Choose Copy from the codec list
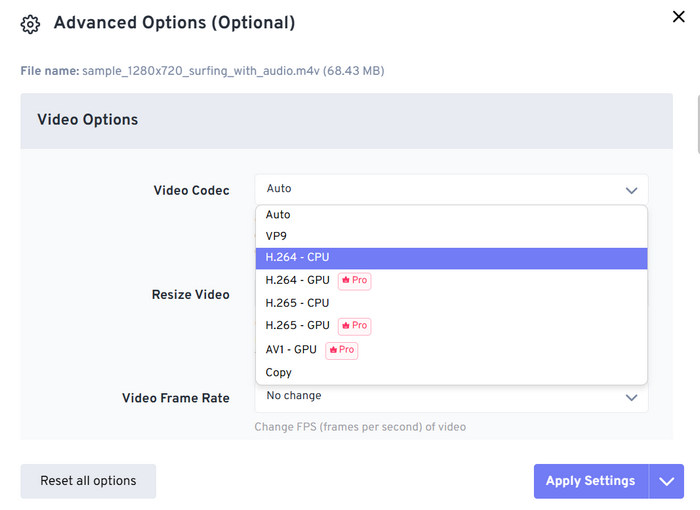The width and height of the screenshot is (700, 510). click(279, 373)
